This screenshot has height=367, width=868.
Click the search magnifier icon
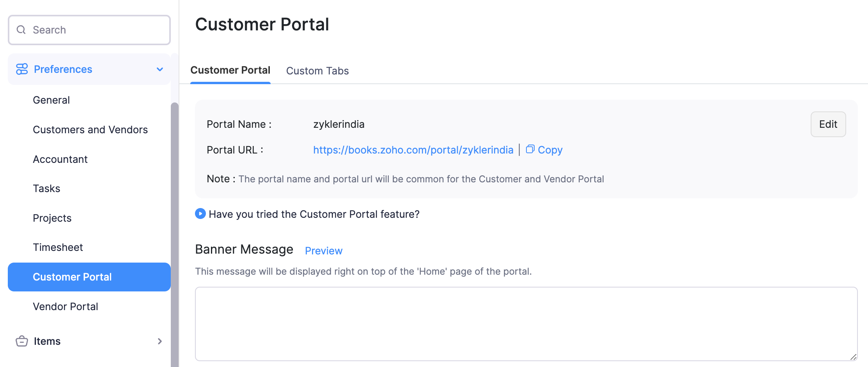[x=21, y=30]
